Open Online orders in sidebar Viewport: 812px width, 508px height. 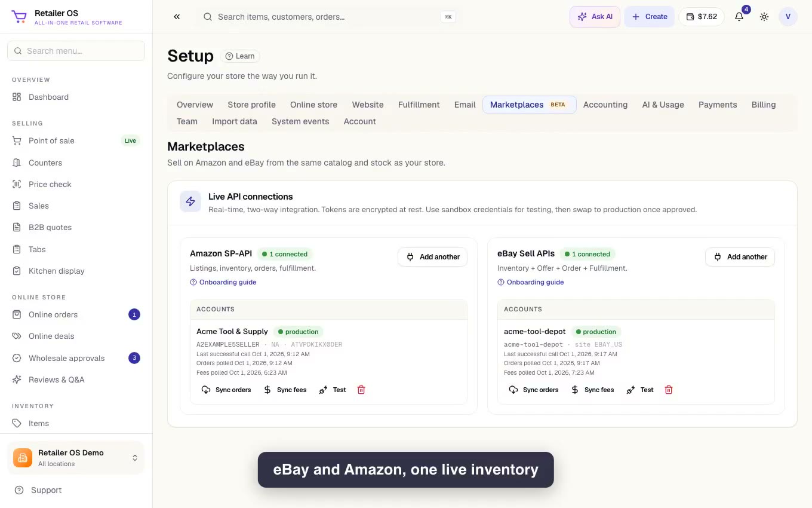click(76, 314)
